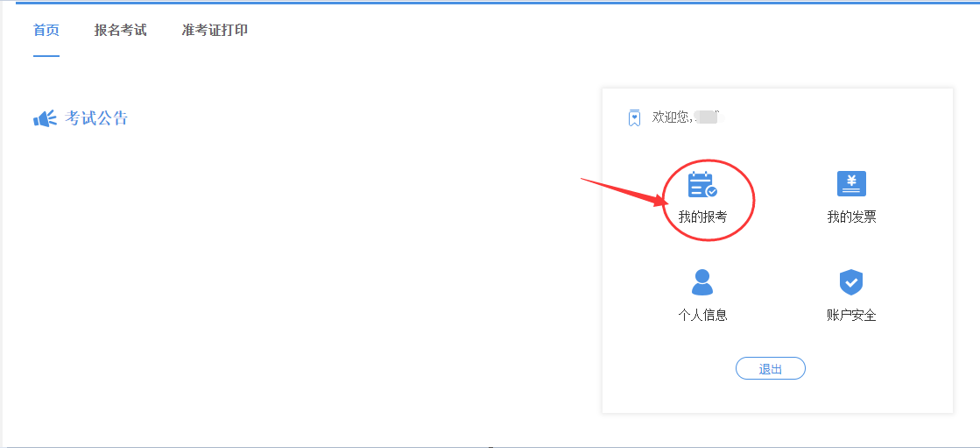Click the 考试公告 heading text
This screenshot has height=448, width=980.
pos(96,118)
